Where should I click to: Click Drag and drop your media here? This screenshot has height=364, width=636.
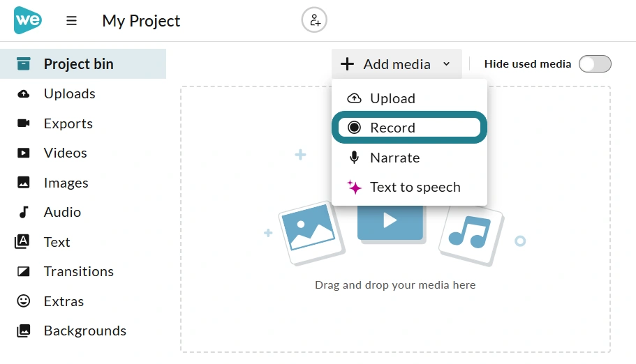[x=395, y=285]
